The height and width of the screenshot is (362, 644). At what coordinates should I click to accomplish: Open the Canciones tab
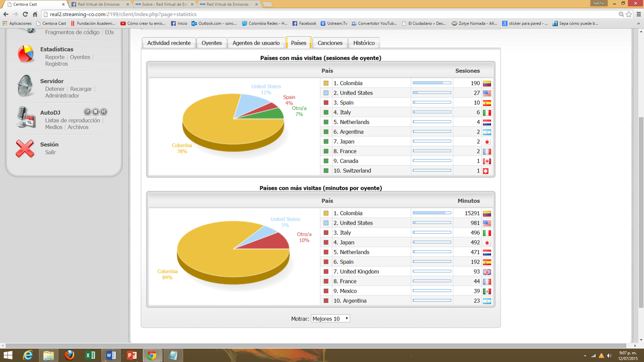330,43
